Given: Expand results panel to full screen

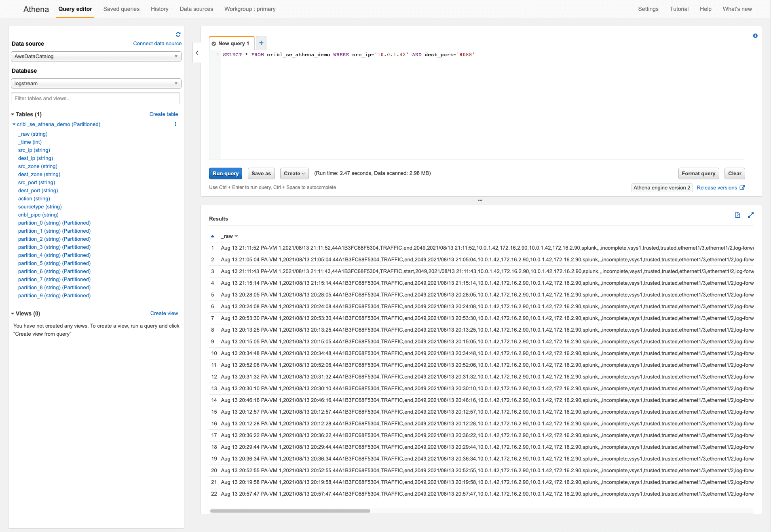Looking at the screenshot, I should click(x=750, y=215).
